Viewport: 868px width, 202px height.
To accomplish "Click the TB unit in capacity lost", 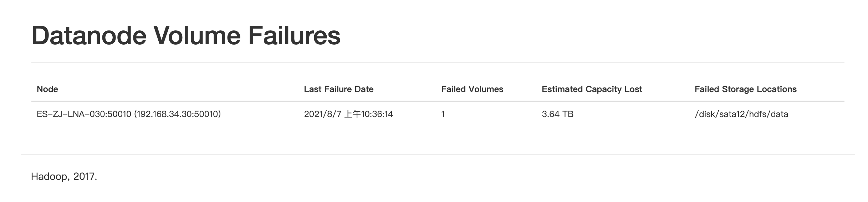I will point(568,114).
